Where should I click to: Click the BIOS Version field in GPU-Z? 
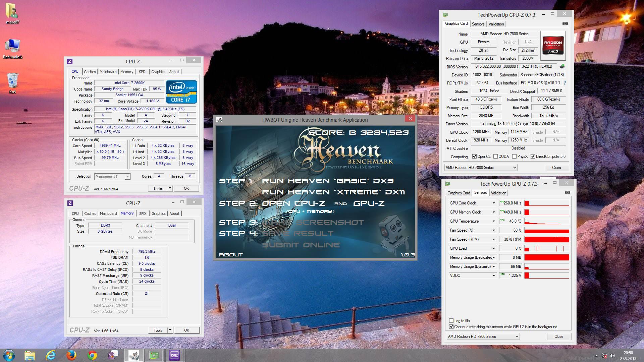(x=514, y=66)
